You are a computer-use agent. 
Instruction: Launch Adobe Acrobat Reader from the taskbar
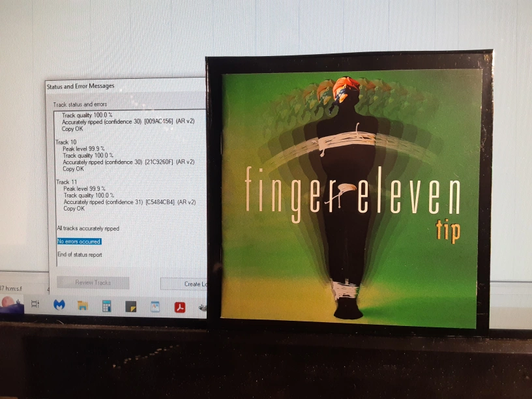coord(180,307)
